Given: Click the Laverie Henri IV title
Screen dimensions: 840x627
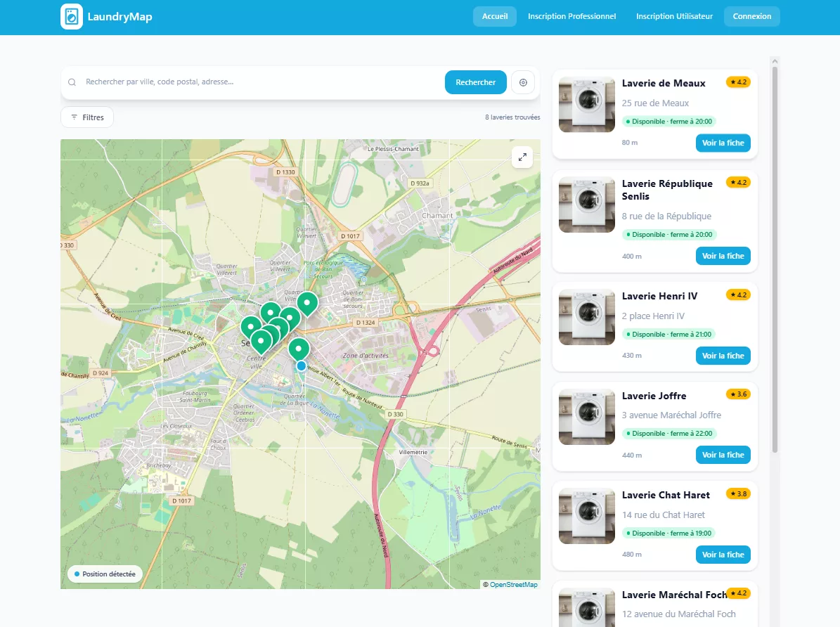Looking at the screenshot, I should click(659, 296).
